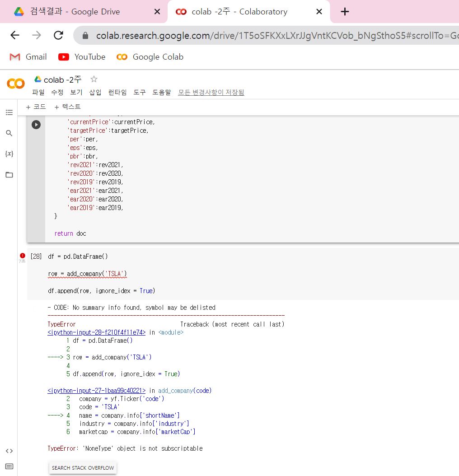Add a text cell with + 텍스트
Viewport: 459px width, 476px height.
(67, 107)
